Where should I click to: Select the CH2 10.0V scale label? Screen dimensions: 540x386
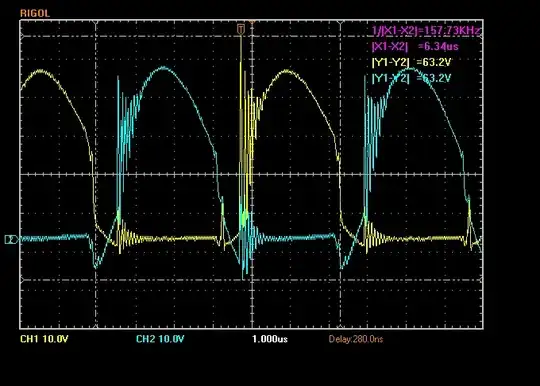(x=160, y=339)
